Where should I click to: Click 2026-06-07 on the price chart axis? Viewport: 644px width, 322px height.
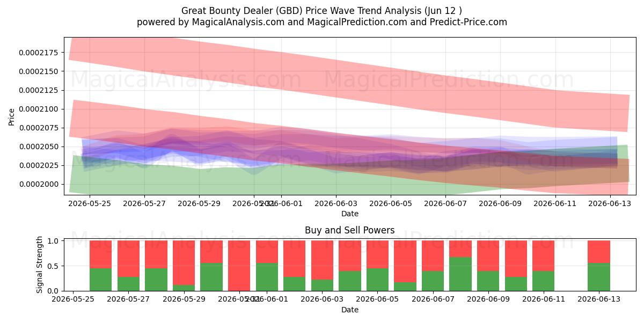[x=445, y=203]
